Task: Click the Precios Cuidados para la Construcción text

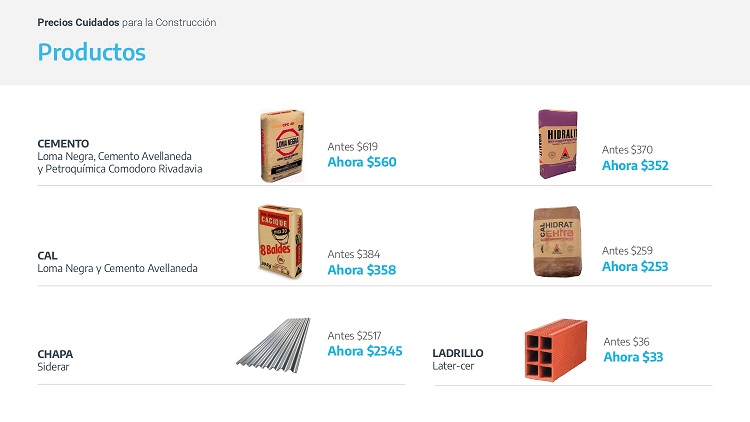Action: pyautogui.click(x=127, y=22)
